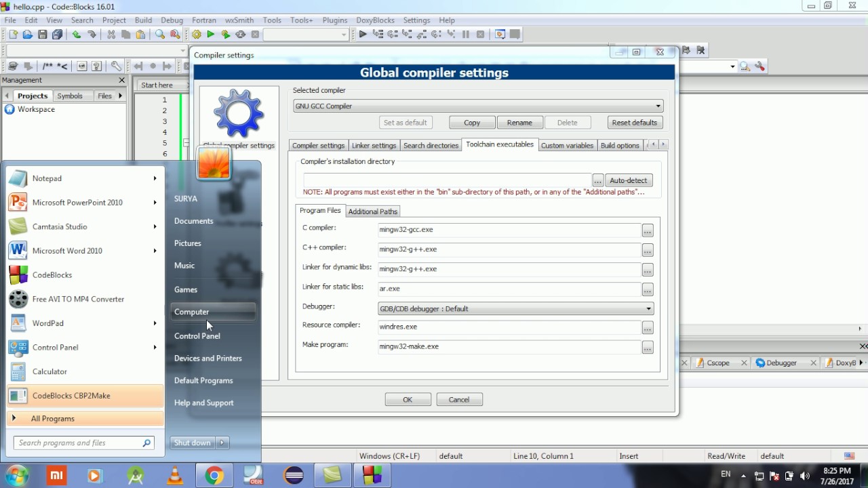Expand the Notepad jump list arrow

point(155,178)
